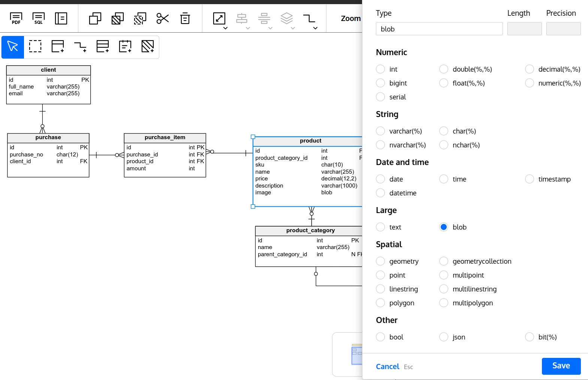This screenshot has width=588, height=380.
Task: Choose linestring spatial type
Action: point(380,289)
